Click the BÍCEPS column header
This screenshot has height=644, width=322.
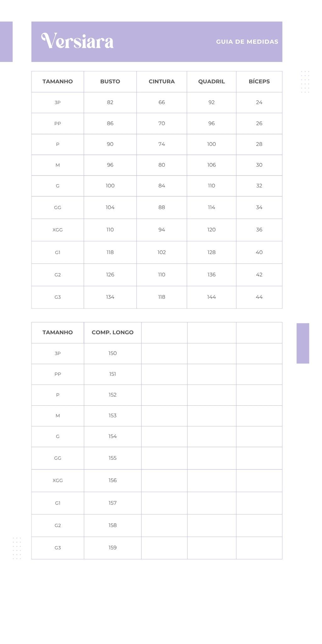[x=259, y=81]
